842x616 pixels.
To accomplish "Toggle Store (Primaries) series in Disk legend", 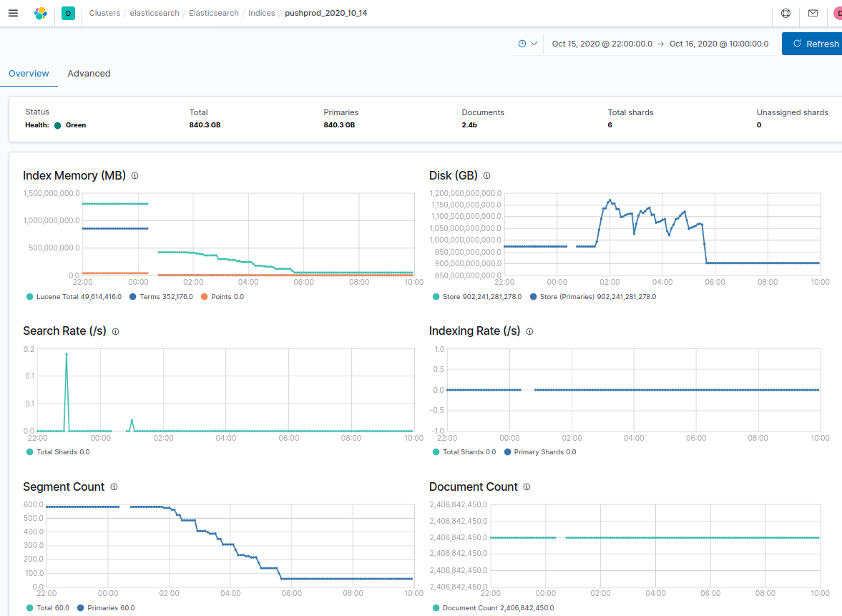I will pos(593,296).
